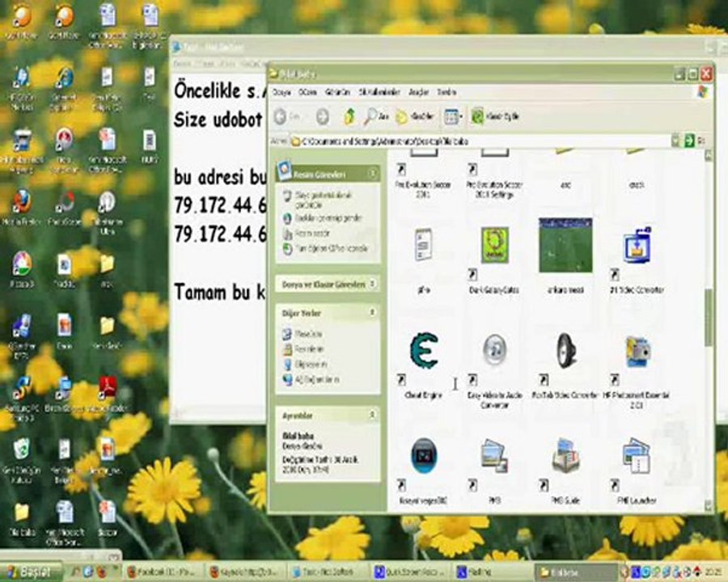Open Adobe Reader red desktop icon
The image size is (728, 582).
click(x=108, y=387)
